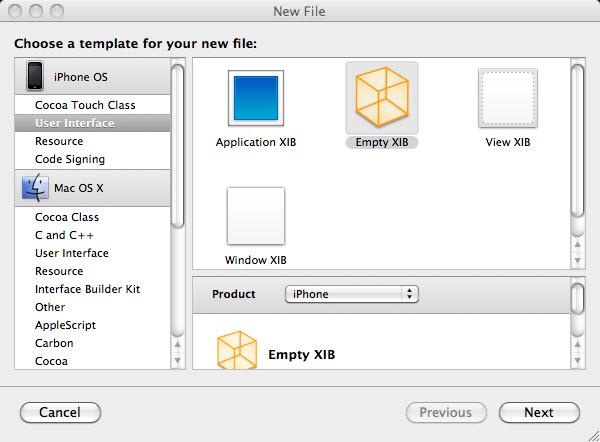This screenshot has height=442, width=600.
Task: Click description pane scrollbar thumb
Action: tap(577, 298)
